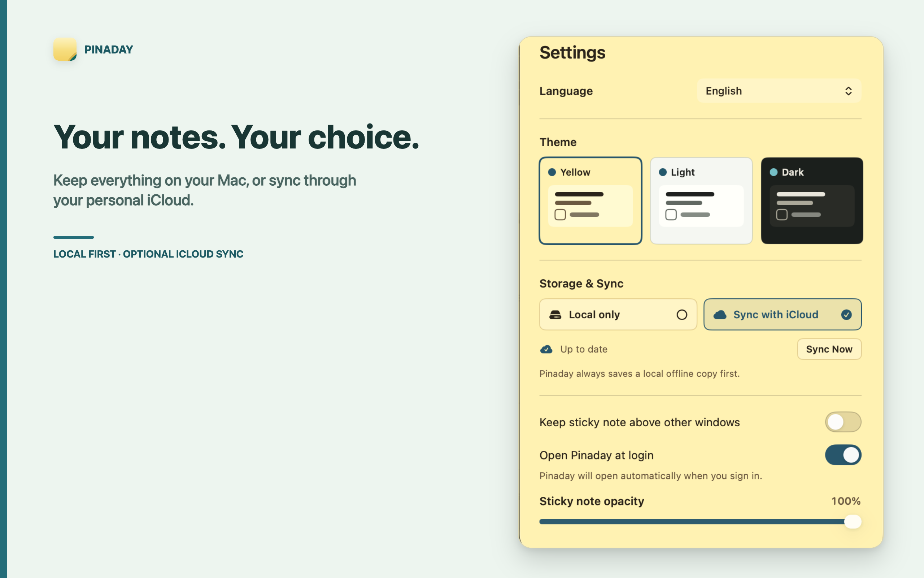This screenshot has height=578, width=924.
Task: Click the checked circle for Sync with iCloud
Action: [846, 315]
